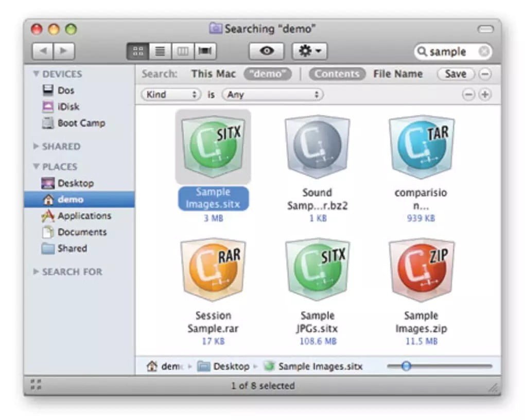Adjust the icon size slider
Viewport: 525px width, 420px height.
coord(406,366)
